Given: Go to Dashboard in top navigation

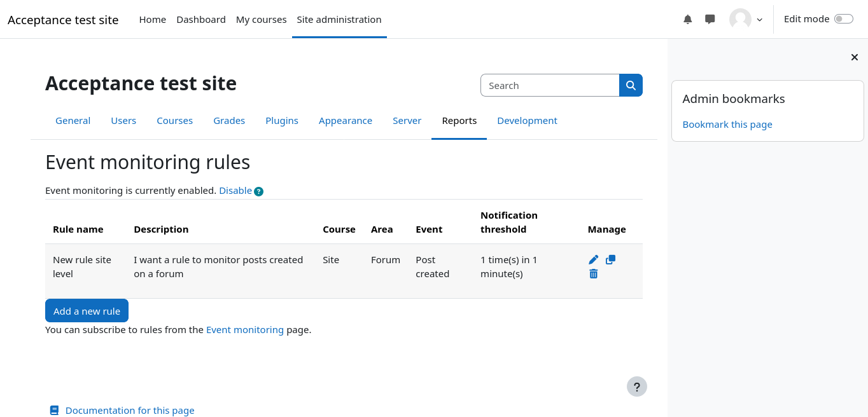Looking at the screenshot, I should [x=201, y=20].
